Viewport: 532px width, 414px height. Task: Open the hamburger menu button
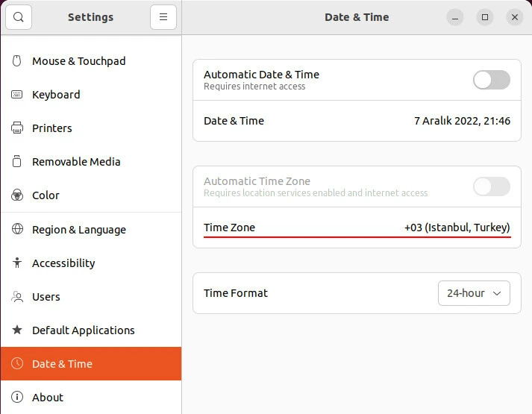[x=163, y=17]
